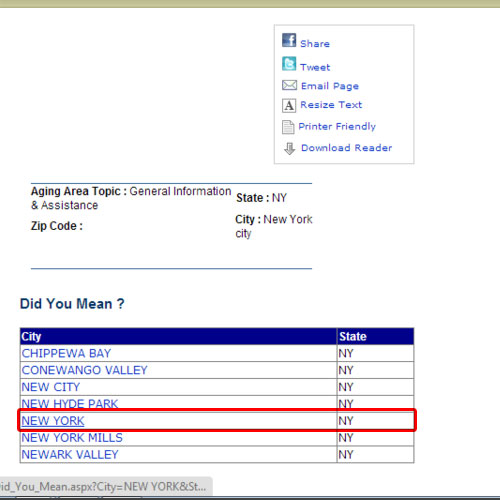The height and width of the screenshot is (500, 500).
Task: Open the Share link
Action: (x=315, y=44)
